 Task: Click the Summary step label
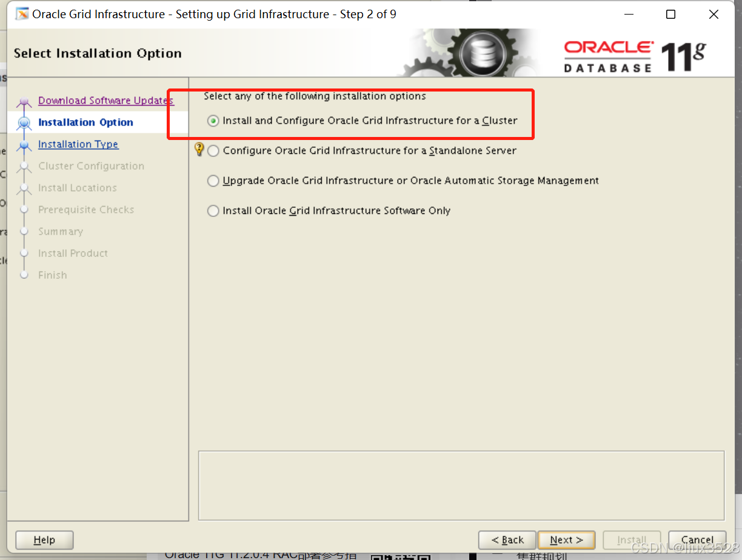pyautogui.click(x=61, y=232)
